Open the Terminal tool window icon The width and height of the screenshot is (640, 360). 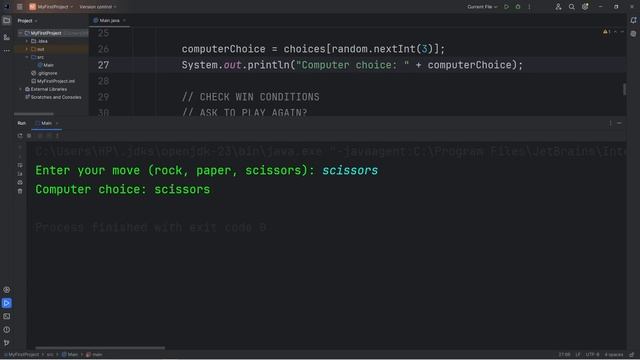(7, 316)
